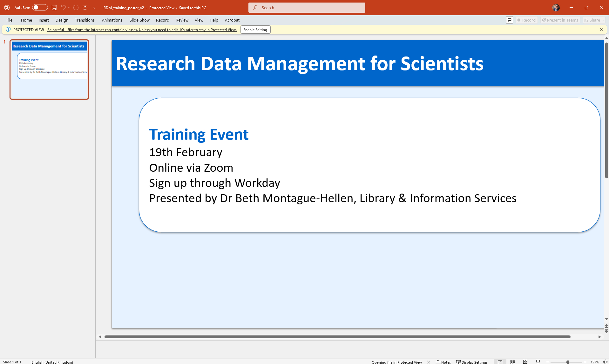Expand Customize Quick Access Toolbar dropdown

coord(94,8)
